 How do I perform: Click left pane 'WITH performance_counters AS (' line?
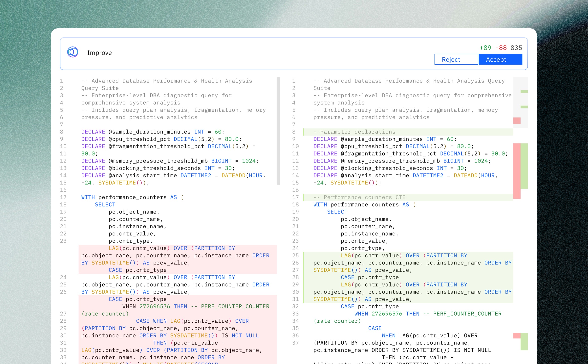tap(133, 197)
